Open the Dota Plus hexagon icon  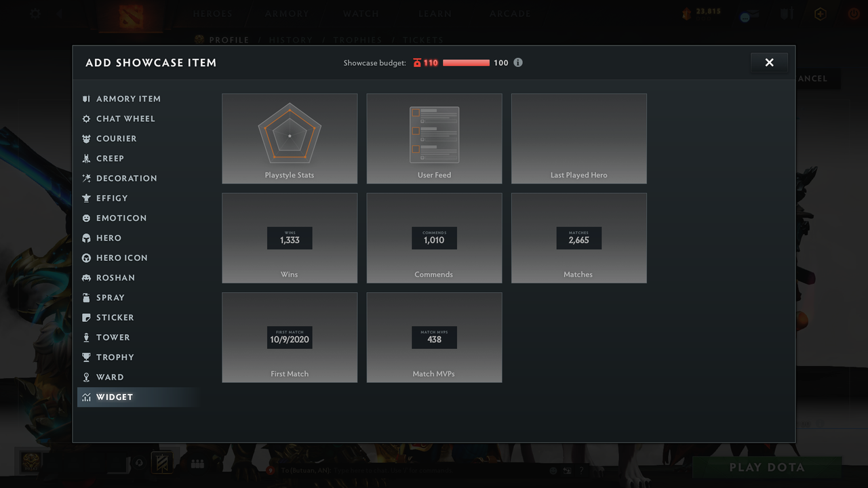tap(820, 14)
